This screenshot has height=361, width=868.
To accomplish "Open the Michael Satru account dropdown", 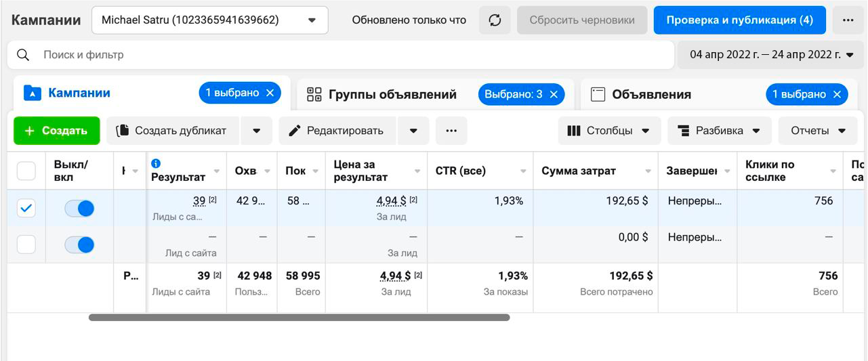I will [210, 20].
